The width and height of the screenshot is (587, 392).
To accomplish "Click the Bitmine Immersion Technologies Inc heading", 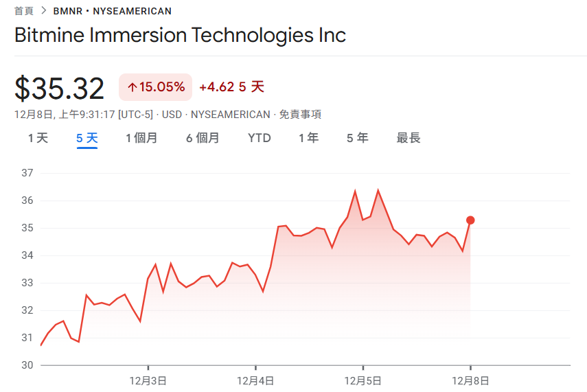I will [x=180, y=35].
